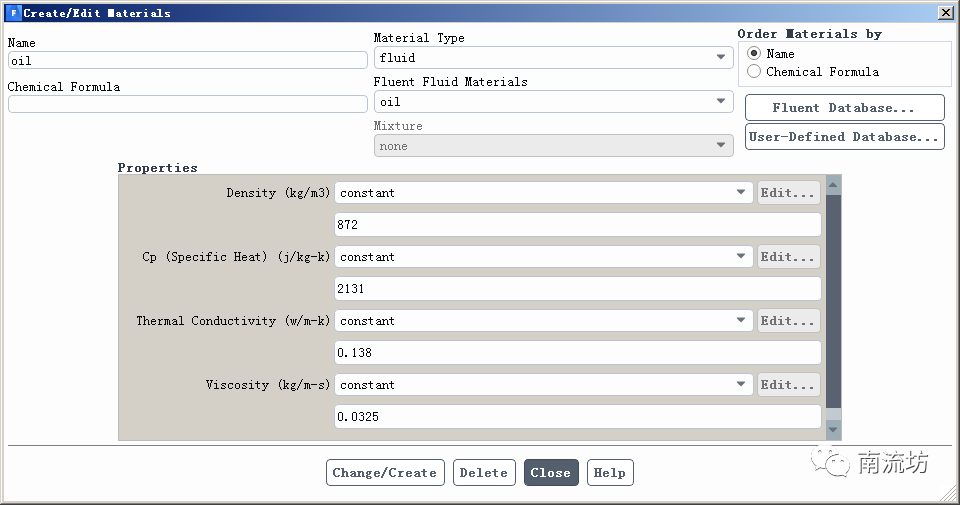Click the Density value field 872
Image resolution: width=960 pixels, height=505 pixels.
pyautogui.click(x=577, y=225)
